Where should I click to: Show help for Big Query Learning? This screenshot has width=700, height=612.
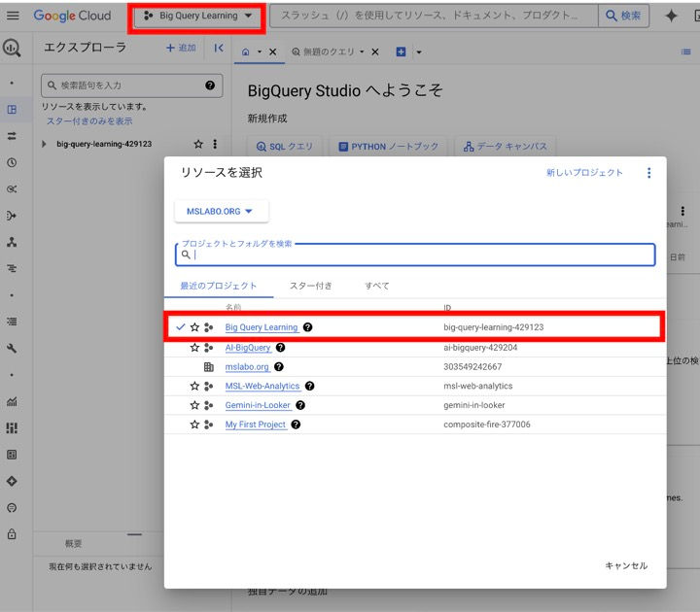pyautogui.click(x=307, y=327)
